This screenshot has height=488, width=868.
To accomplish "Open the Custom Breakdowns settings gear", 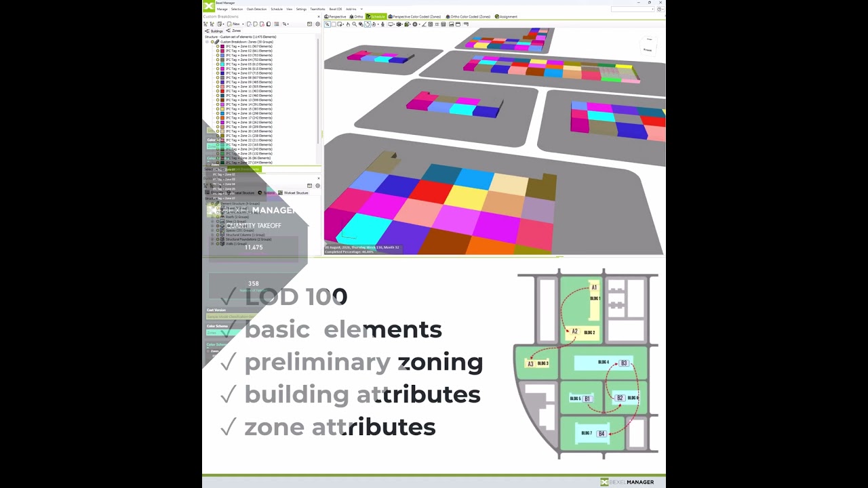I will pyautogui.click(x=317, y=24).
